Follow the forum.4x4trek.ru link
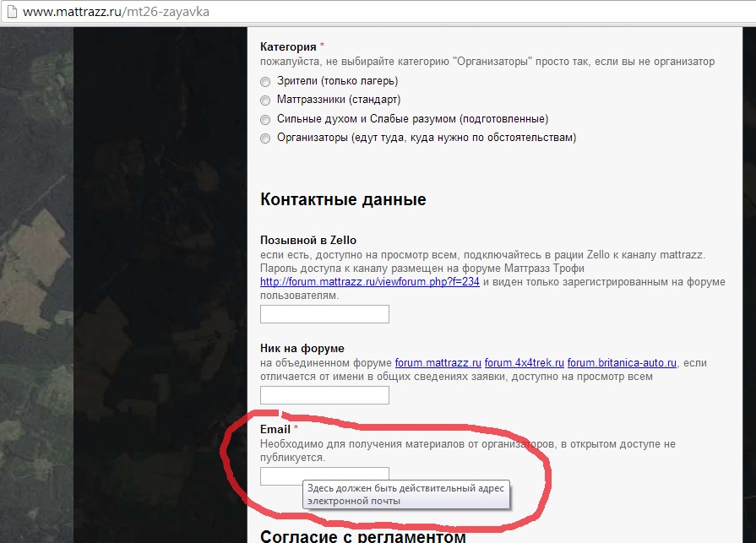 coord(524,363)
